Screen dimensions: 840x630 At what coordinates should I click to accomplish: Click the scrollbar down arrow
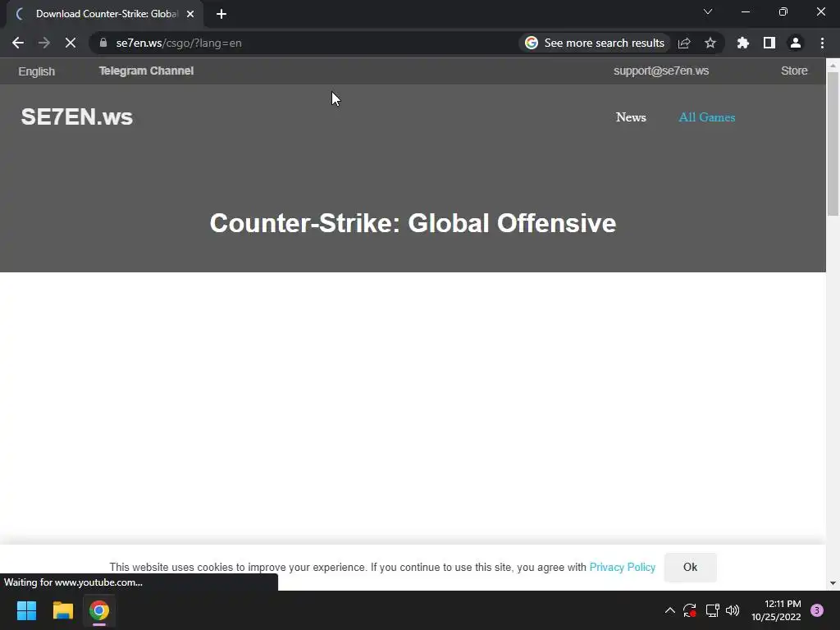[833, 583]
